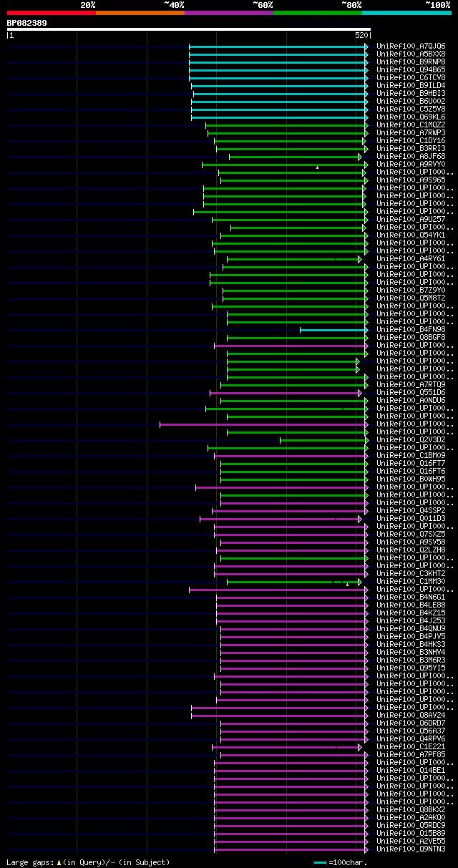Open hit UniRef100_Q2V3D2
The width and height of the screenshot is (458, 868).
coord(411,439)
